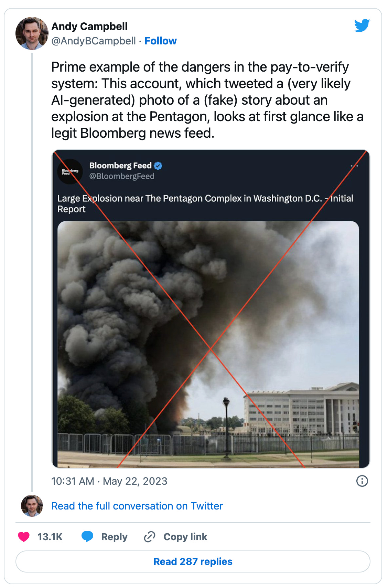Click the Bloomberg Feed verified badge
The width and height of the screenshot is (388, 588).
158,166
